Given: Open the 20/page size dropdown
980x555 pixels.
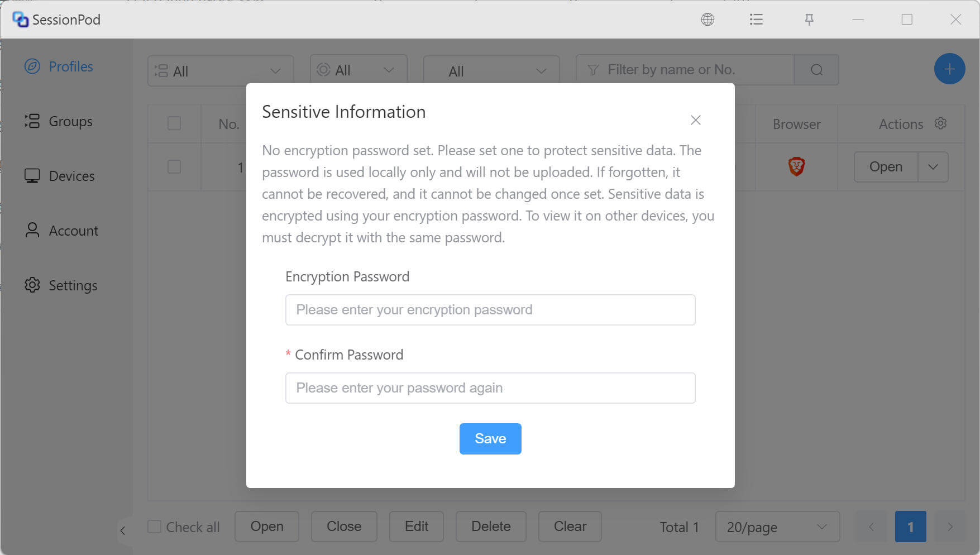Looking at the screenshot, I should (777, 527).
